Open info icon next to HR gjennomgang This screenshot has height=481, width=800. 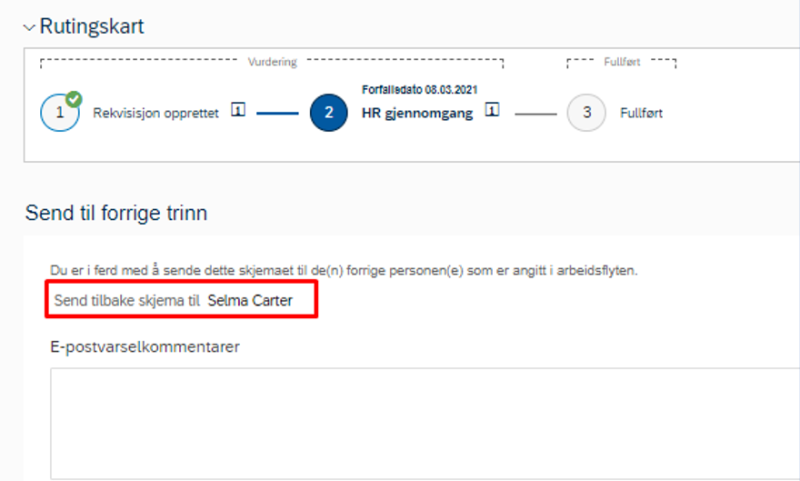(492, 110)
